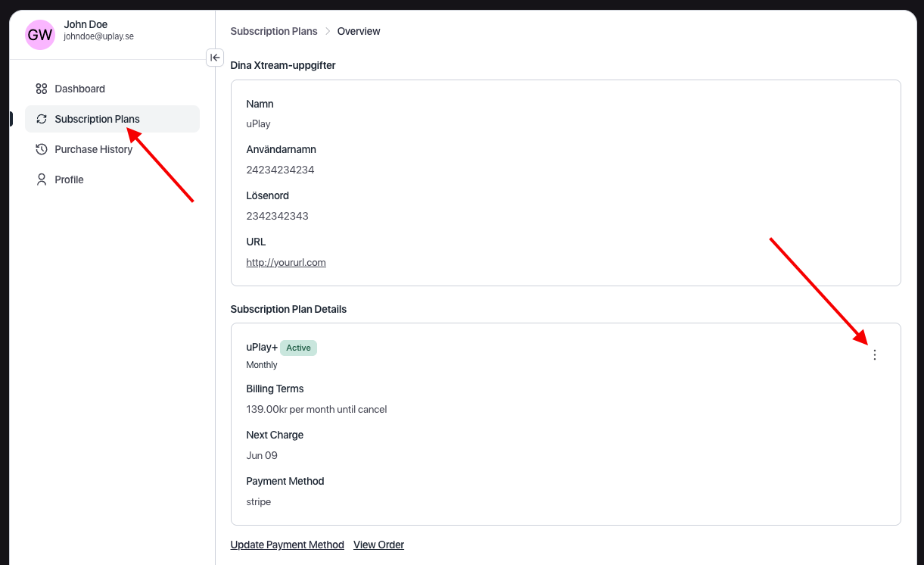Click the John Doe name
Screen dimensions: 924x565
[86, 24]
